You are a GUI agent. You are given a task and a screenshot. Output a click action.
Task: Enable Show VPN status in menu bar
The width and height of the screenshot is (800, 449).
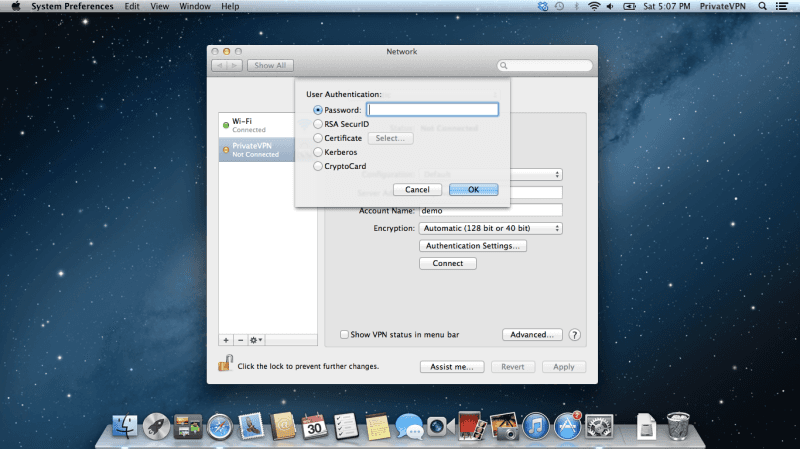pyautogui.click(x=345, y=335)
